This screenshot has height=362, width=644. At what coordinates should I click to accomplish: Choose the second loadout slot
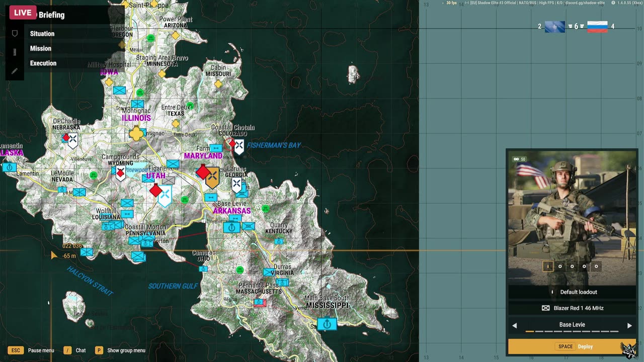click(x=560, y=266)
